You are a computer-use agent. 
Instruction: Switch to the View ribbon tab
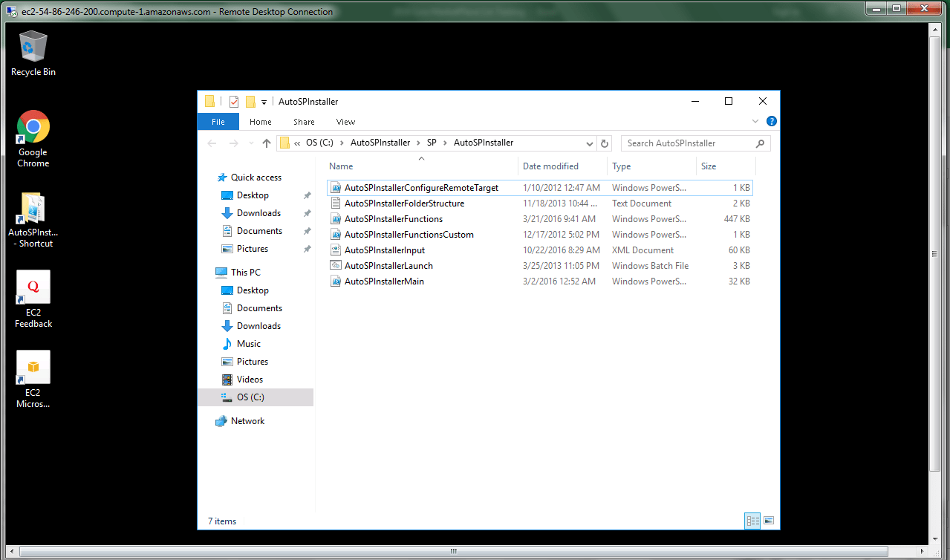[x=345, y=122]
